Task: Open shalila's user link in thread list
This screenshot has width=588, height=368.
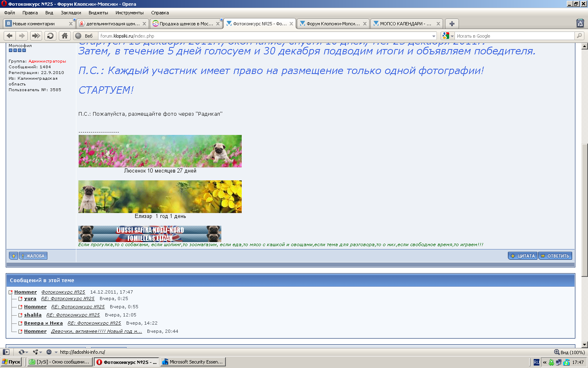Action: point(33,315)
